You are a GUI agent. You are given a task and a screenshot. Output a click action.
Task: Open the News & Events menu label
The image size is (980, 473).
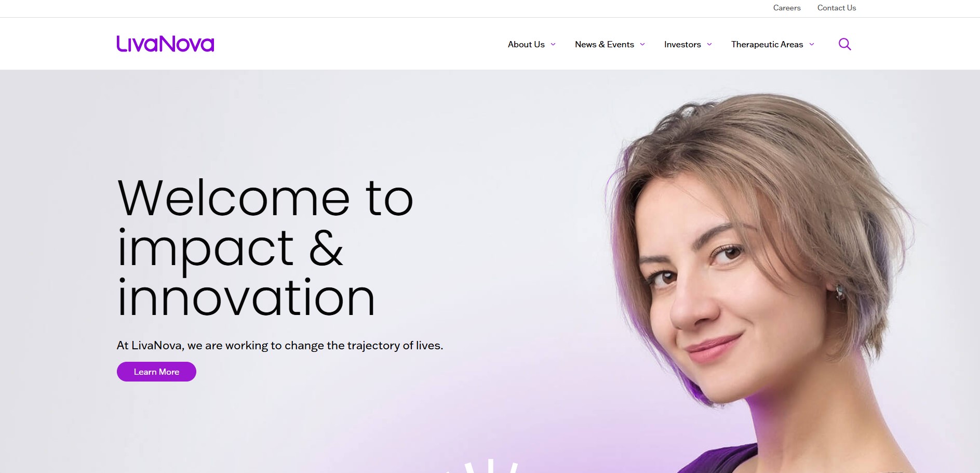605,44
